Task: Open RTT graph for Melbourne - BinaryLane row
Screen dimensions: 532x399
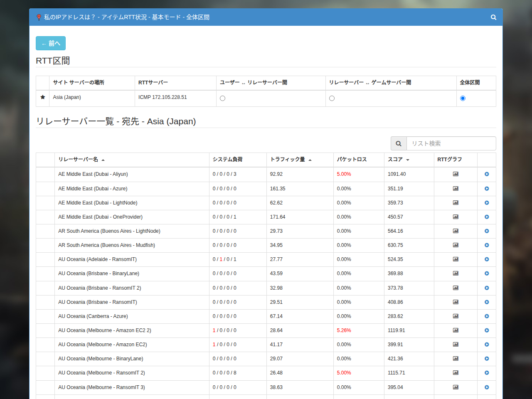Action: tap(456, 359)
